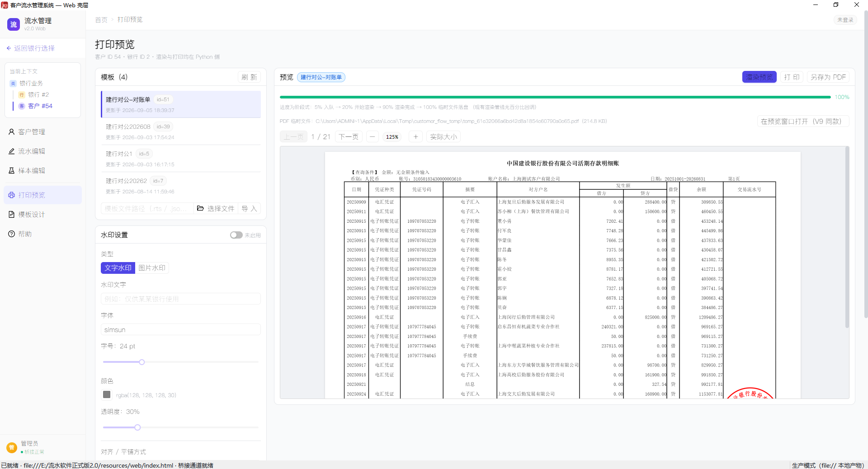Viewport: 868px width, 469px height.
Task: Select template 建行对公202608
Action: [181, 131]
